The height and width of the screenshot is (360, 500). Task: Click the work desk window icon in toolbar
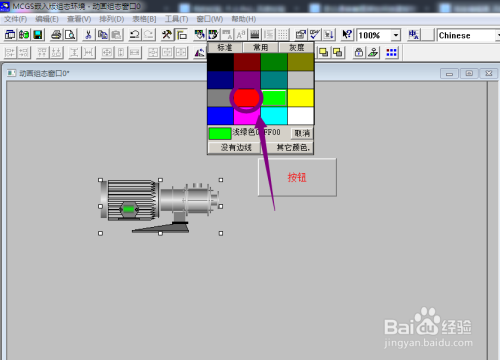point(10,35)
